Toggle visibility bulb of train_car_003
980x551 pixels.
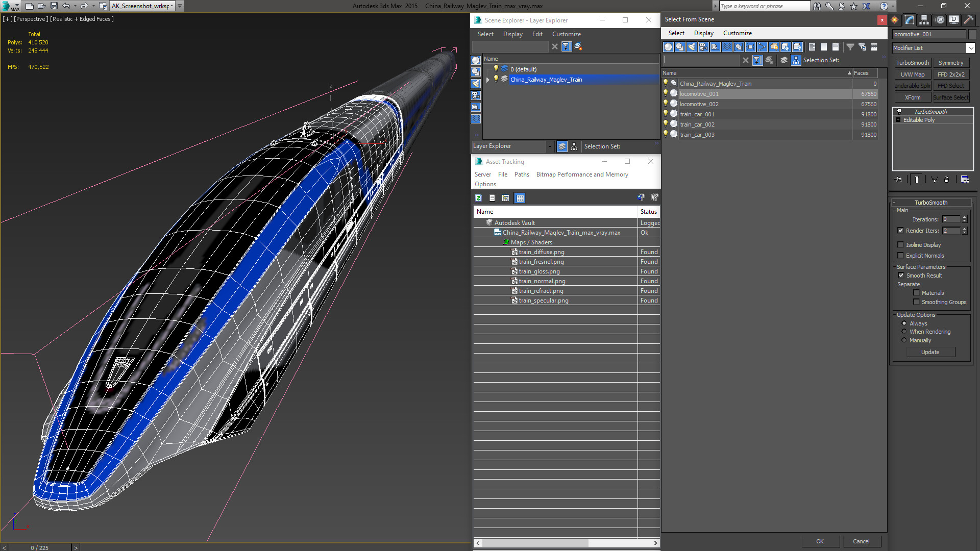(666, 134)
